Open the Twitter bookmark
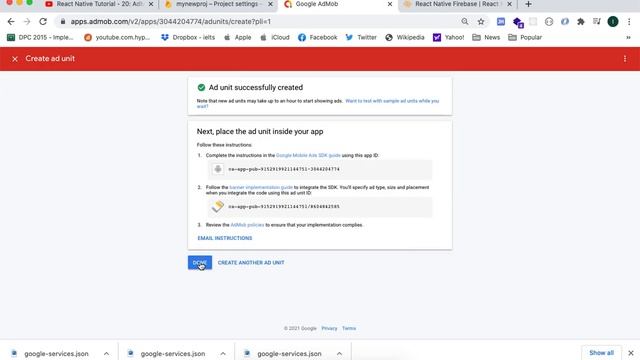Viewport: 640px width, 360px height. pos(361,38)
